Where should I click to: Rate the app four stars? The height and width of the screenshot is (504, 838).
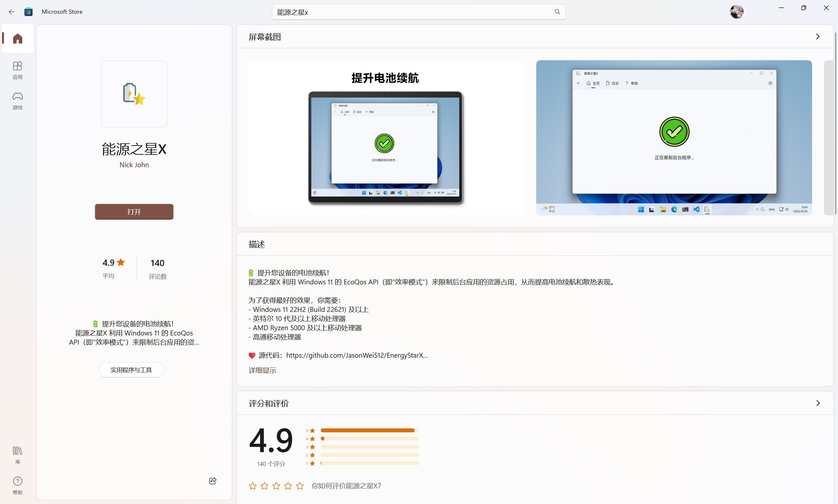288,486
